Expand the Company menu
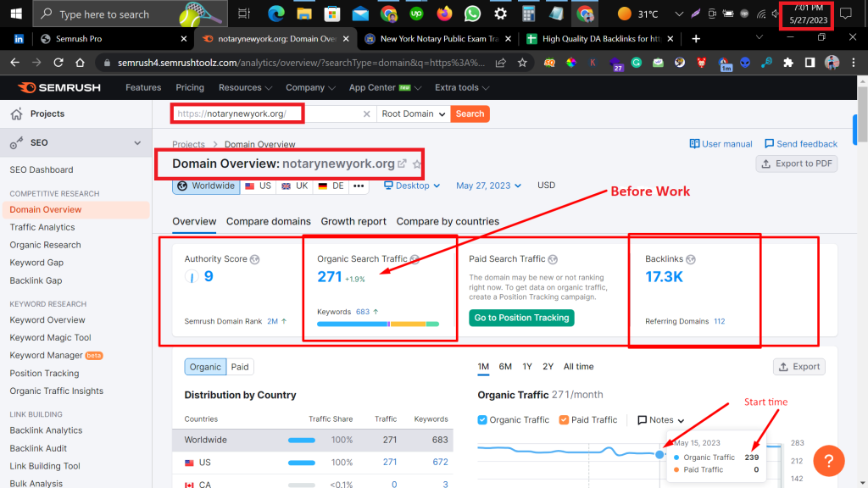868x488 pixels. [x=310, y=87]
